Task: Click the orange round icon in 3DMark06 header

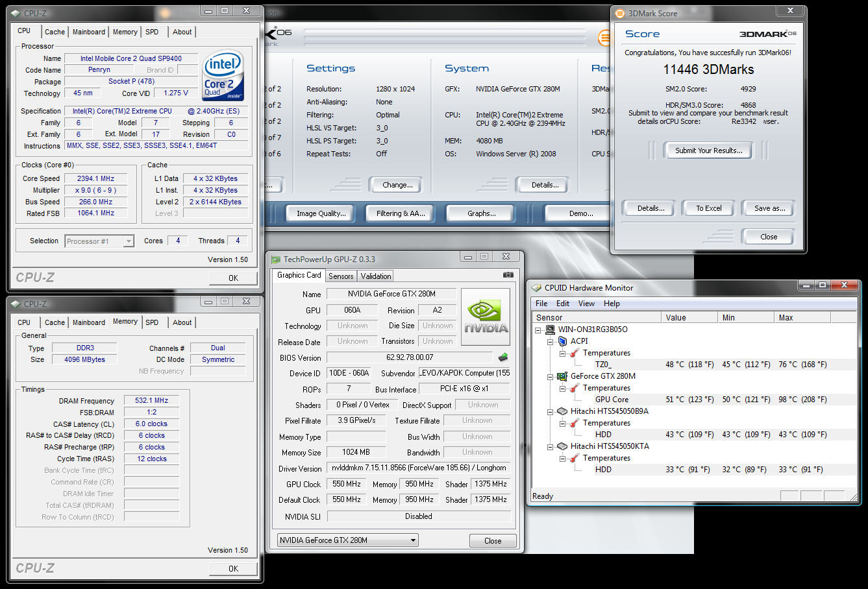Action: pos(604,38)
